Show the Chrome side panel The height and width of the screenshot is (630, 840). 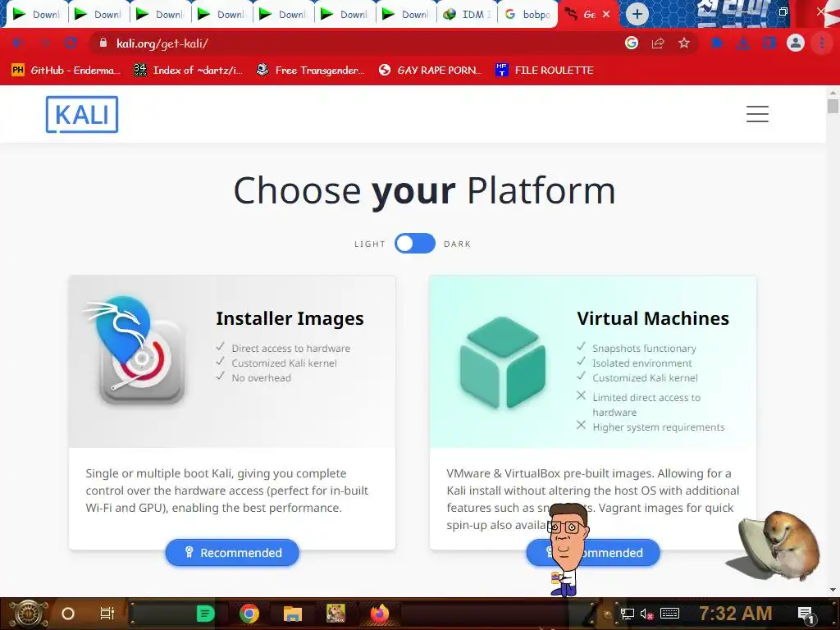769,43
